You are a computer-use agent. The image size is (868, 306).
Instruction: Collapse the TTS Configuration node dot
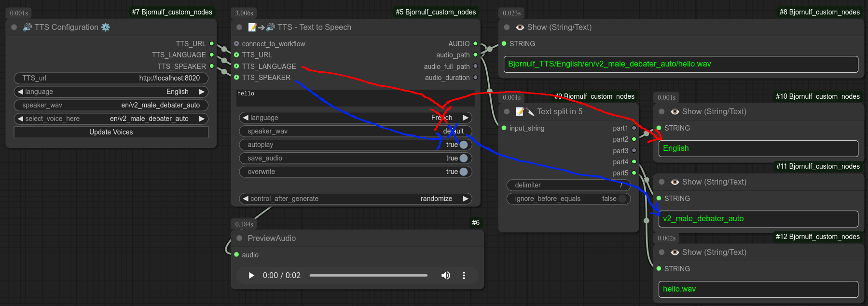point(14,27)
